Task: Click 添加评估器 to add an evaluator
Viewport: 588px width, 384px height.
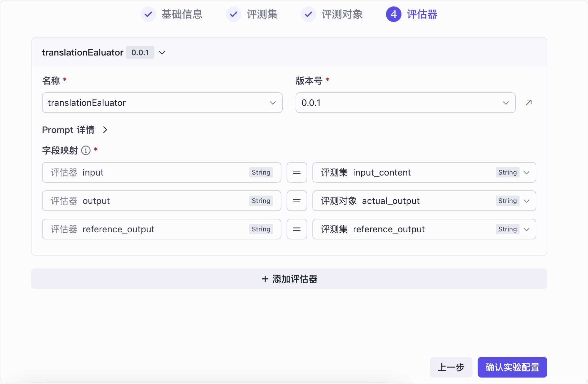Action: (x=289, y=279)
